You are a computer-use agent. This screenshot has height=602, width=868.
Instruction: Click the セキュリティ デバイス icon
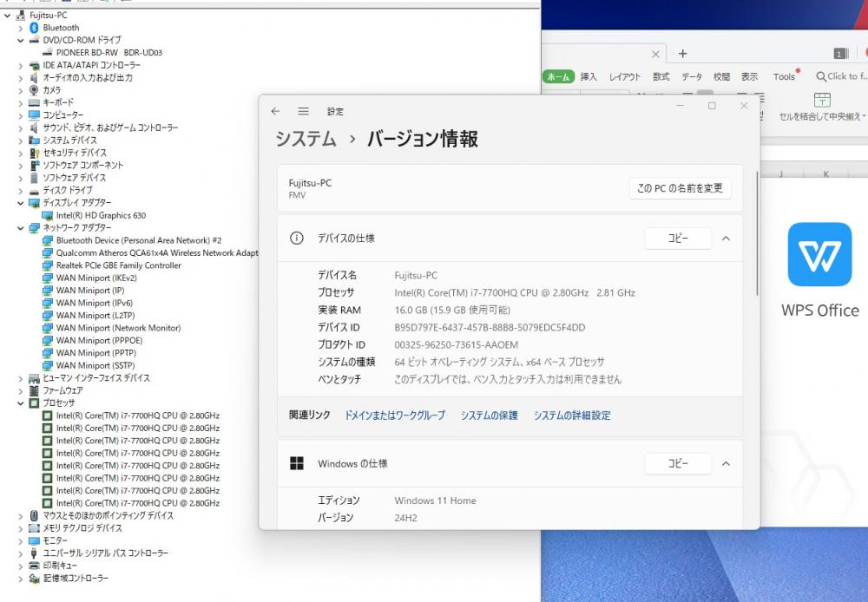click(x=34, y=153)
